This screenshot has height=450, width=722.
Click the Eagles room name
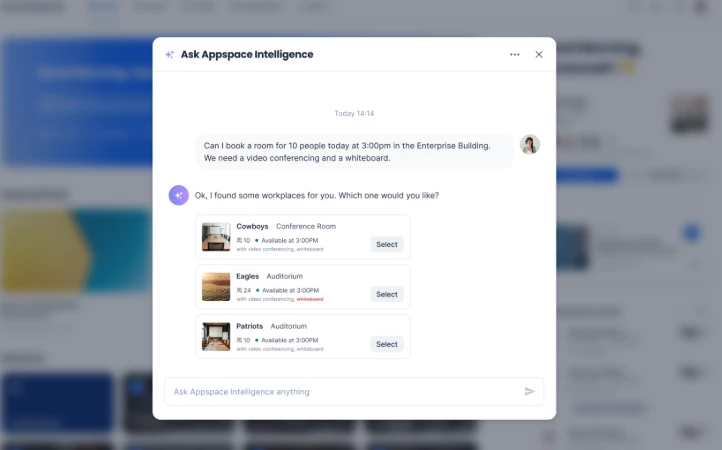[x=247, y=276]
